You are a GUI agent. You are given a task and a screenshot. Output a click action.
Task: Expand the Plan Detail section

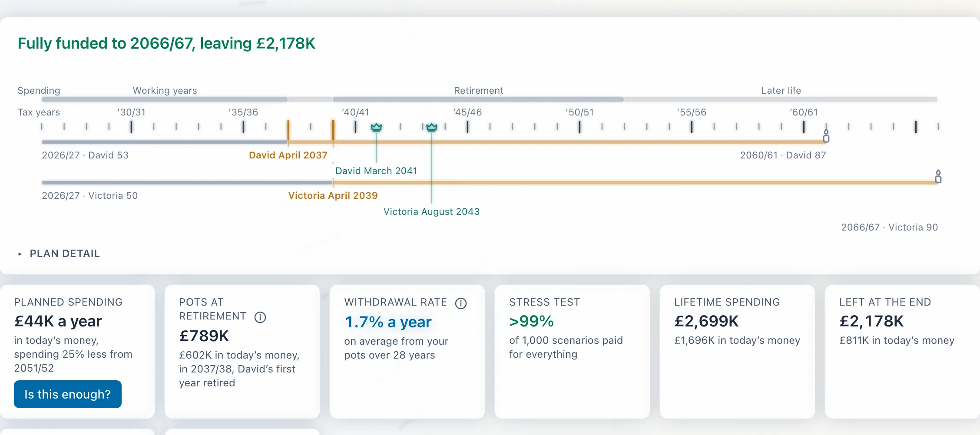coord(59,254)
